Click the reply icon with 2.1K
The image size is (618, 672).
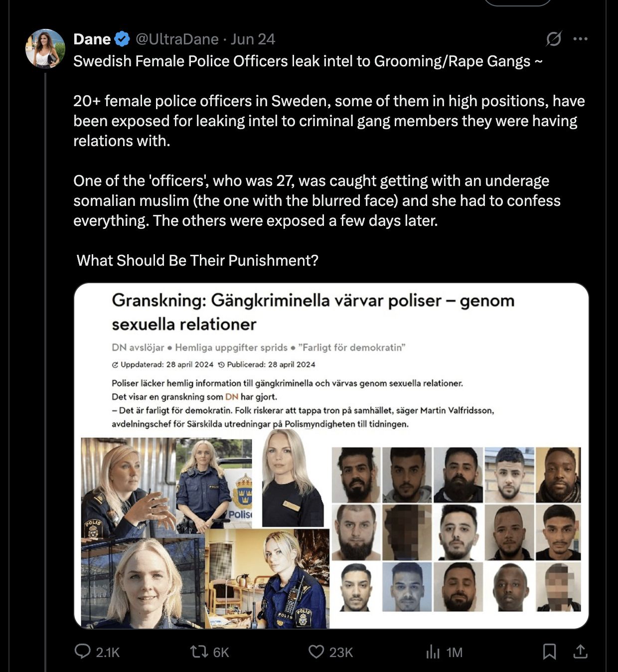(x=82, y=651)
